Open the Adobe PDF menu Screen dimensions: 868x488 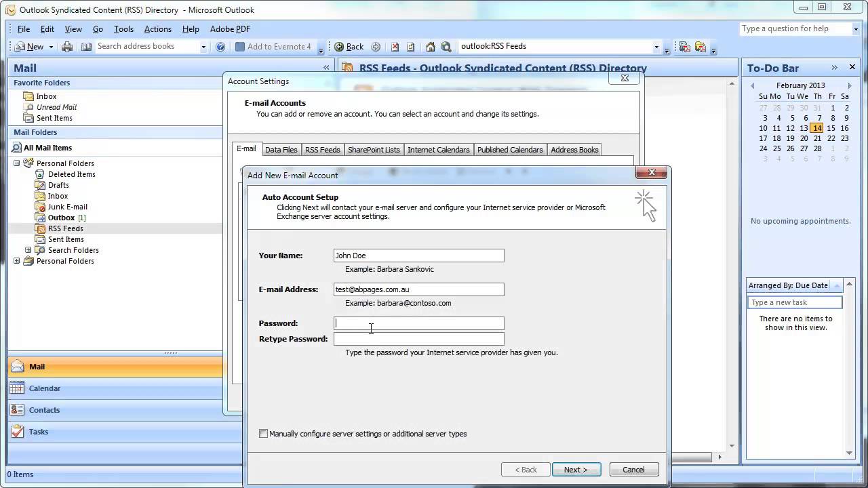[x=230, y=29]
